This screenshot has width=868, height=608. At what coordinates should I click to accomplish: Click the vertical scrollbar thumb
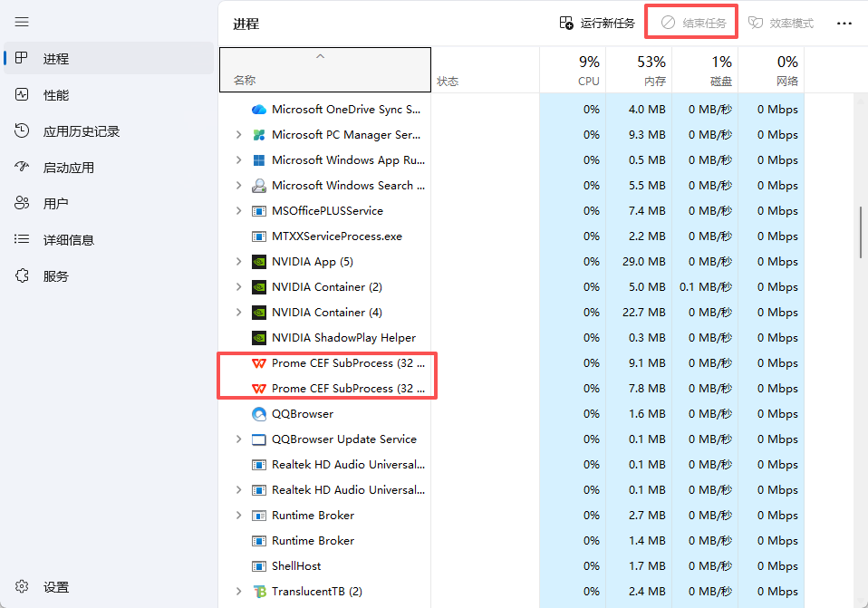point(860,233)
